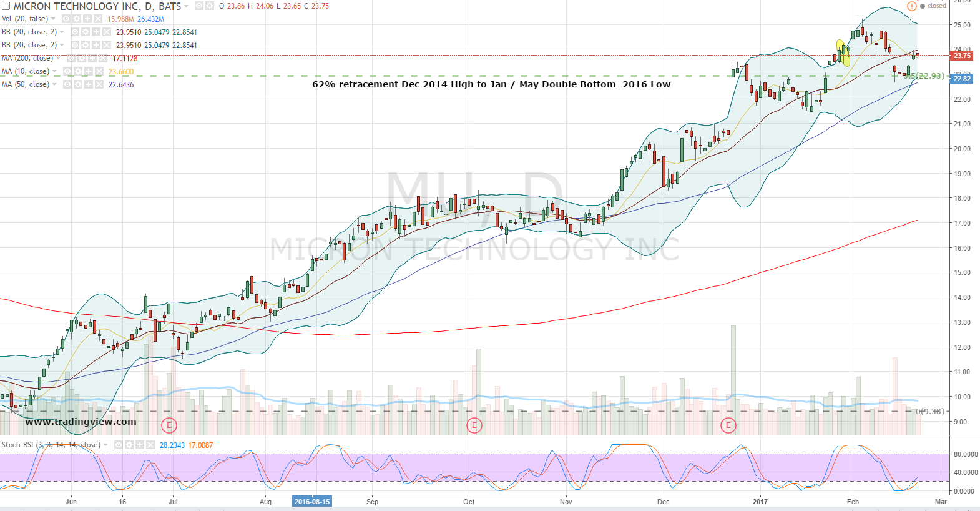The height and width of the screenshot is (511, 980).
Task: Hide the MA (10, close) line
Action: pos(67,71)
